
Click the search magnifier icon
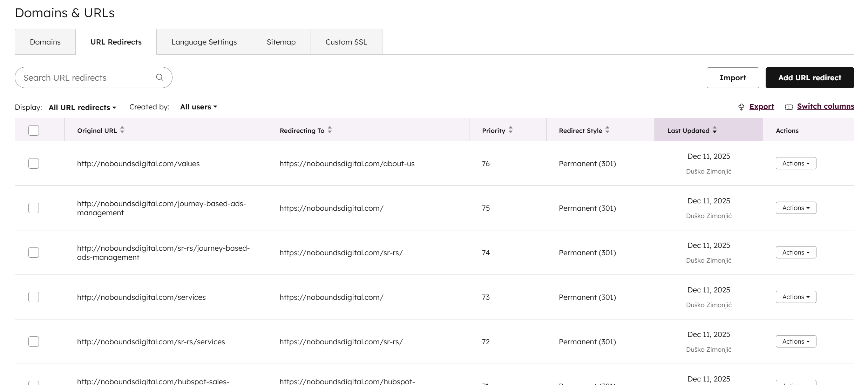click(x=160, y=77)
